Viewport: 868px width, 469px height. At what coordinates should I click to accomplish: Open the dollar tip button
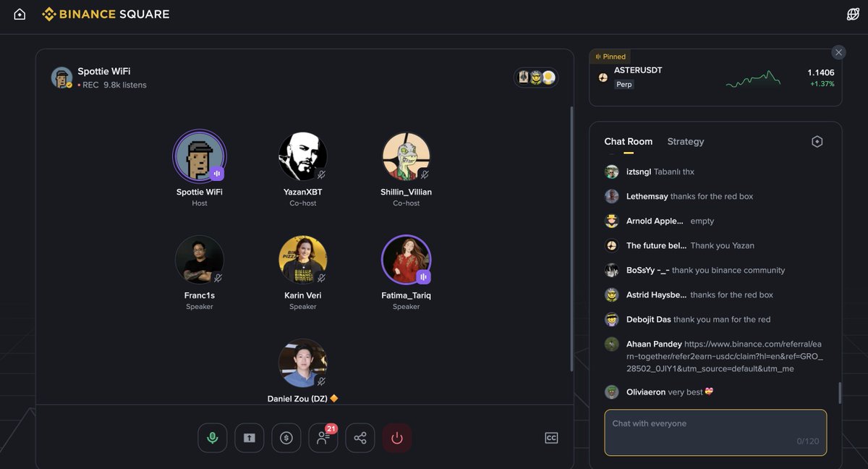click(x=286, y=438)
